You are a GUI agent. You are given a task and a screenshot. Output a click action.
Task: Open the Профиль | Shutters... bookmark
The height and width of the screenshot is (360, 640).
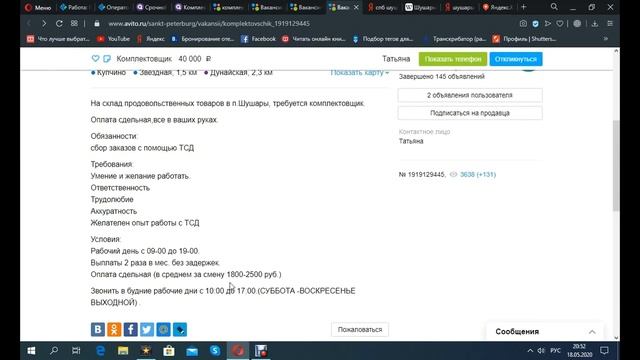click(x=524, y=39)
